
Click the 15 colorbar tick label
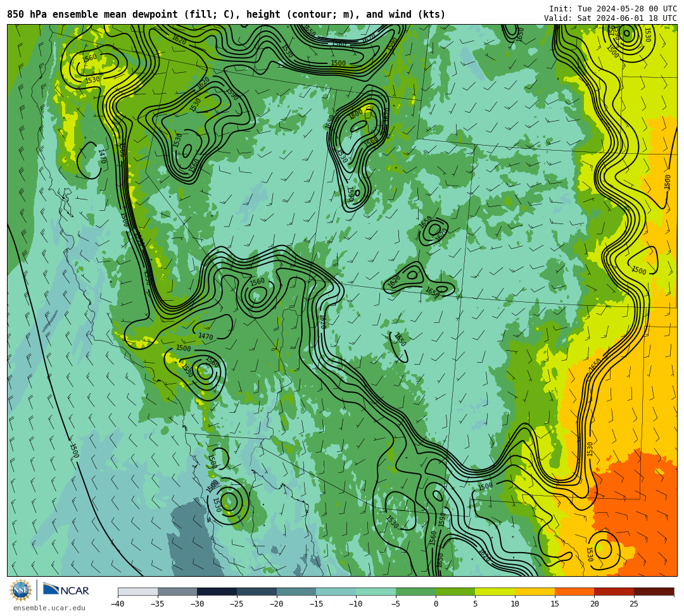[x=555, y=604]
